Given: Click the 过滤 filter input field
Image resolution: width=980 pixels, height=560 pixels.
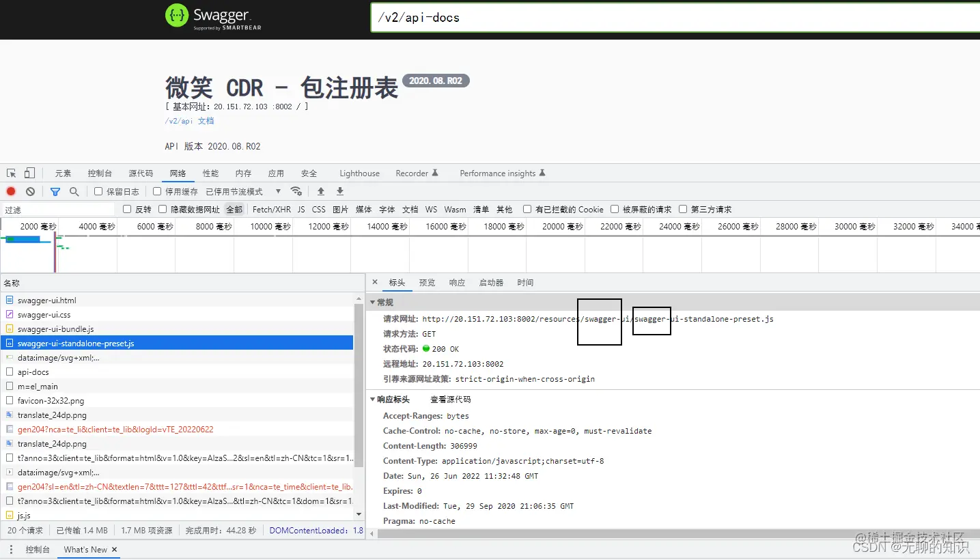Looking at the screenshot, I should coord(59,210).
